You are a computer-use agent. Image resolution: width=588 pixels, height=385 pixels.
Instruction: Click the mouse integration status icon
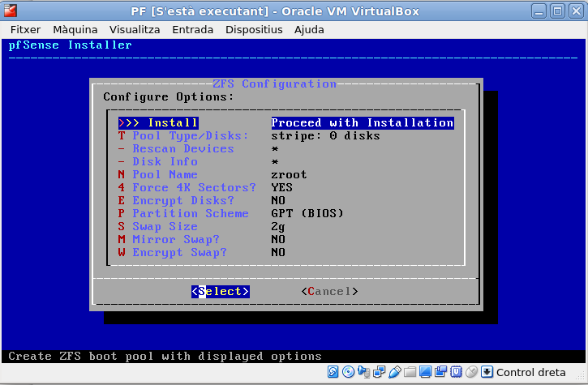(471, 372)
